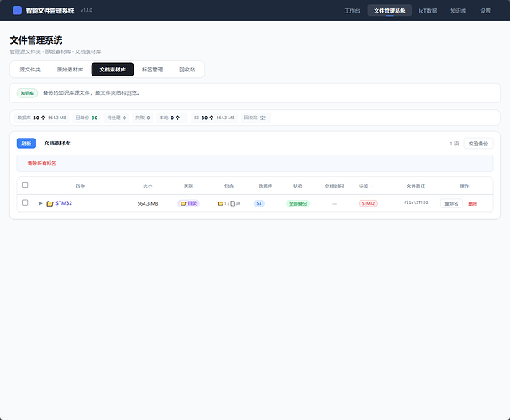
Task: Switch to the 源文件夹 tab
Action: pos(30,70)
